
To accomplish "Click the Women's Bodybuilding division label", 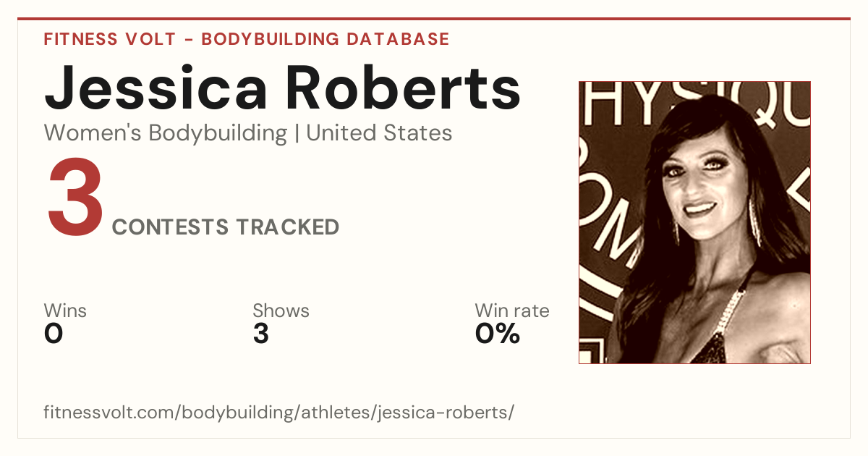I will [166, 133].
